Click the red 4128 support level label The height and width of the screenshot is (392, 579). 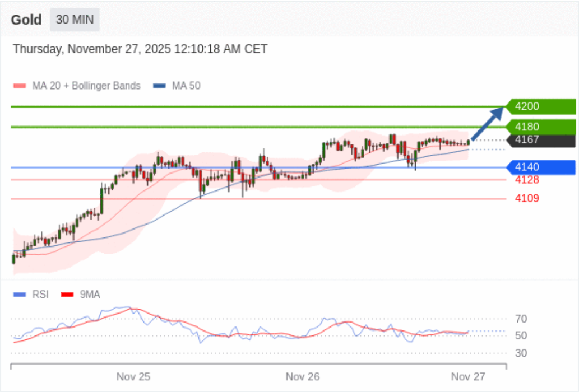[x=527, y=180]
